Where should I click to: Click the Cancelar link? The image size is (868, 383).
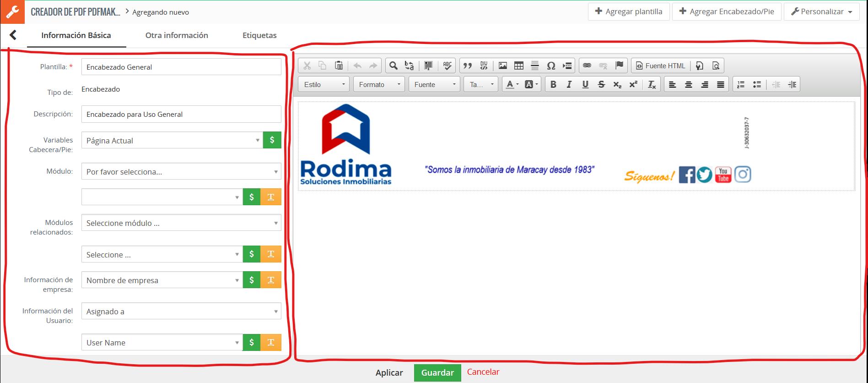point(483,372)
